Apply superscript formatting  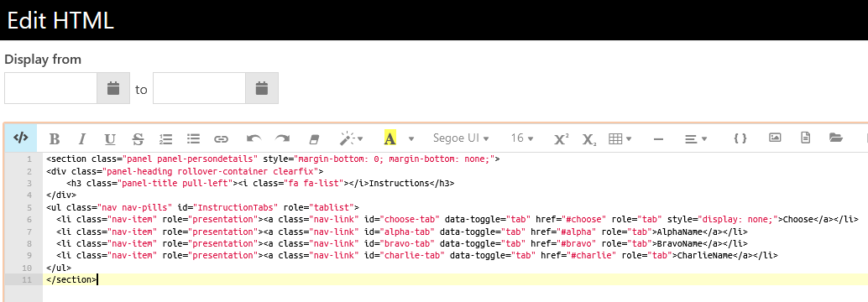tap(562, 138)
